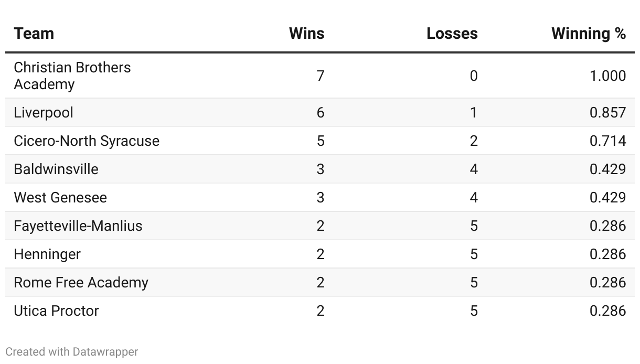Select the Henninger team row
Screen dimensions: 640x364
(x=320, y=254)
